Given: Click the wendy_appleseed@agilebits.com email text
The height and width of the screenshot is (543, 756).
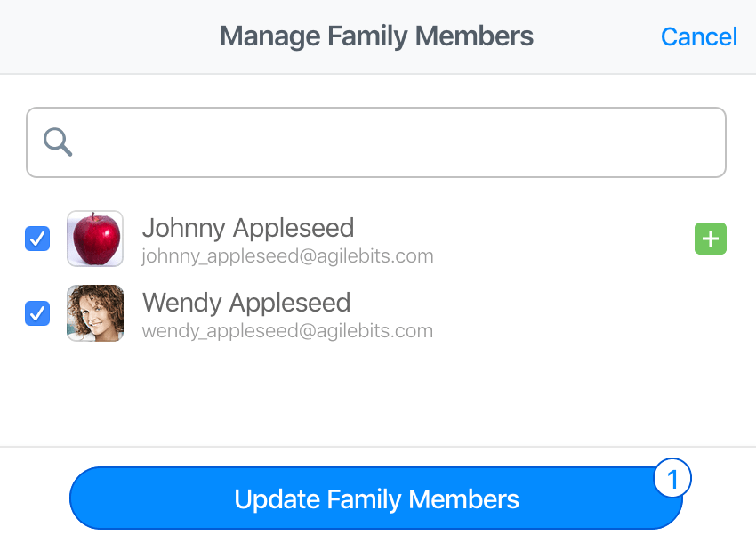Looking at the screenshot, I should tap(287, 331).
